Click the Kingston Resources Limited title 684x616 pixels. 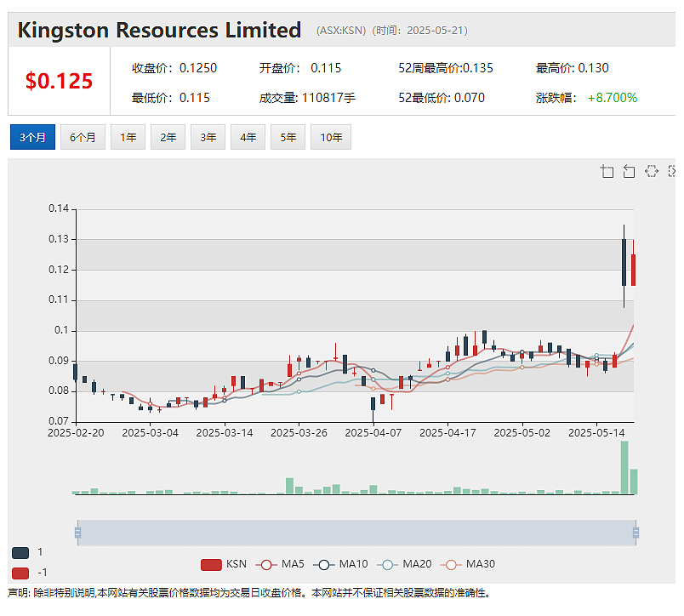pyautogui.click(x=159, y=30)
